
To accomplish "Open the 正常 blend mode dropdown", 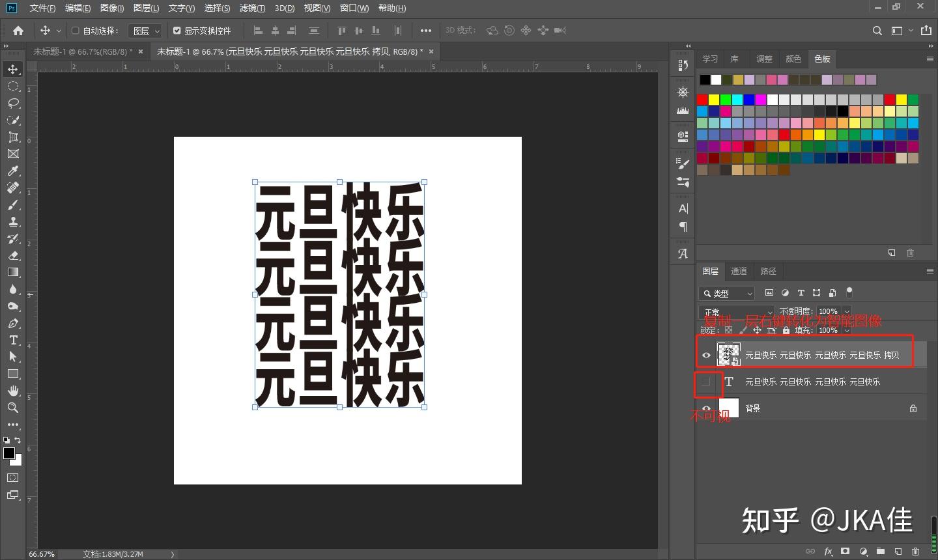I will coord(736,312).
